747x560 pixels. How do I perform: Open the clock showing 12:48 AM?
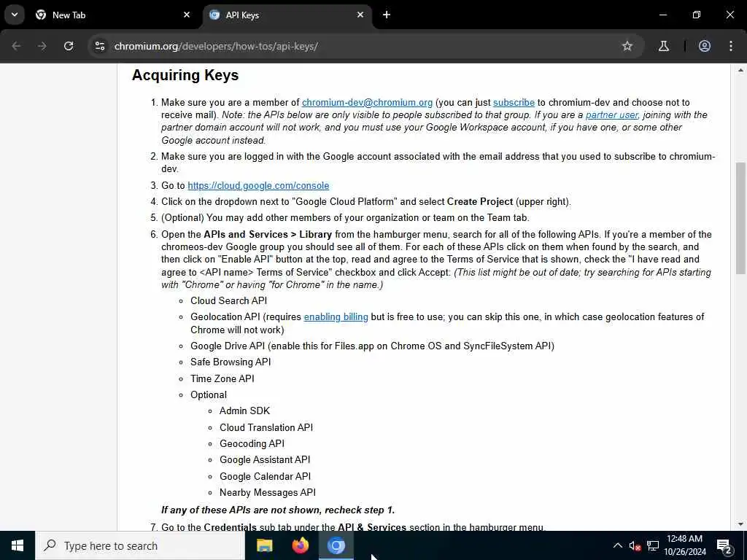(x=684, y=545)
